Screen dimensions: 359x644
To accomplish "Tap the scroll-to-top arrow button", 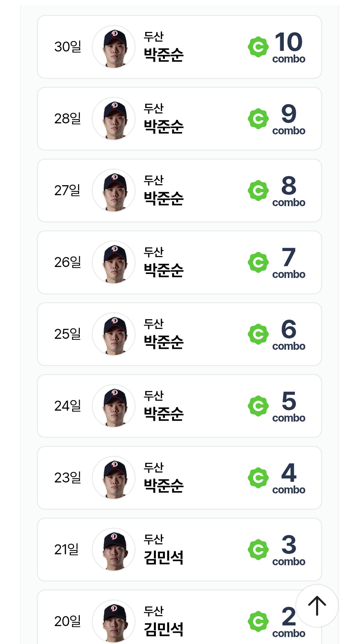I will pyautogui.click(x=317, y=606).
